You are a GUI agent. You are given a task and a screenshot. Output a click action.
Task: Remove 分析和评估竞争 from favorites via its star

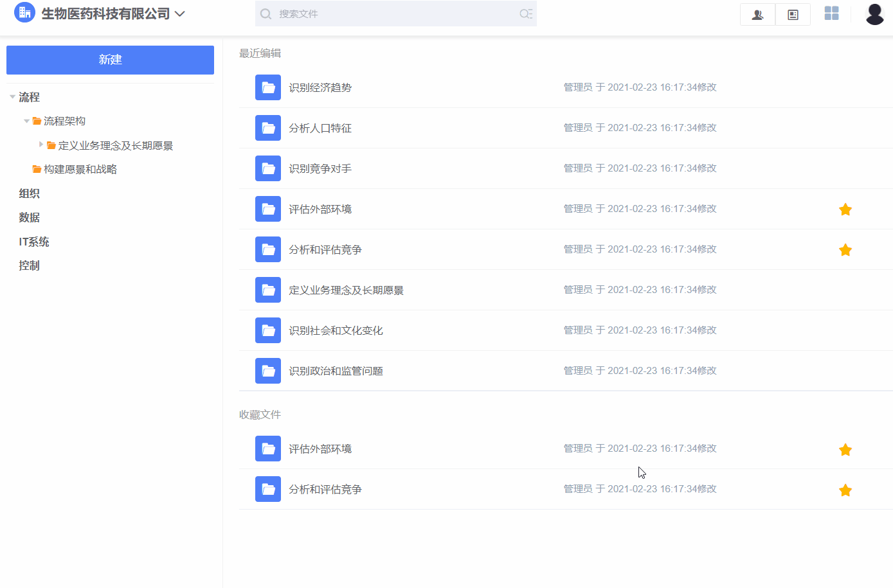coord(845,249)
